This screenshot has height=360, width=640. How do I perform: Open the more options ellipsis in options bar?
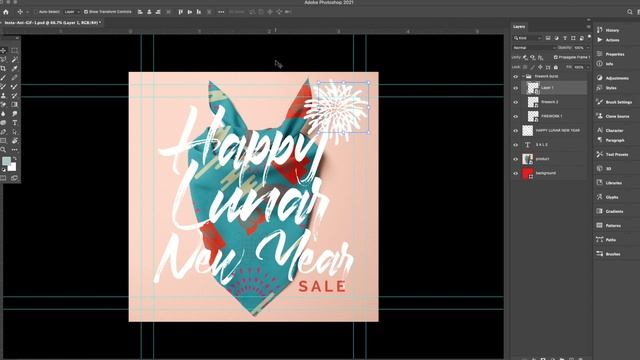pos(221,12)
